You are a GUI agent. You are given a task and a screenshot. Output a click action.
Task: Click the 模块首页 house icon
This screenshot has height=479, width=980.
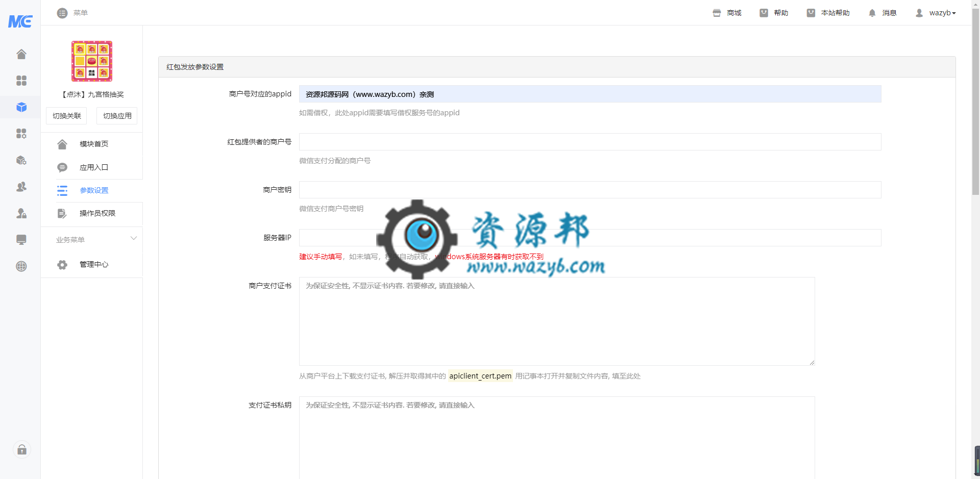pyautogui.click(x=62, y=144)
